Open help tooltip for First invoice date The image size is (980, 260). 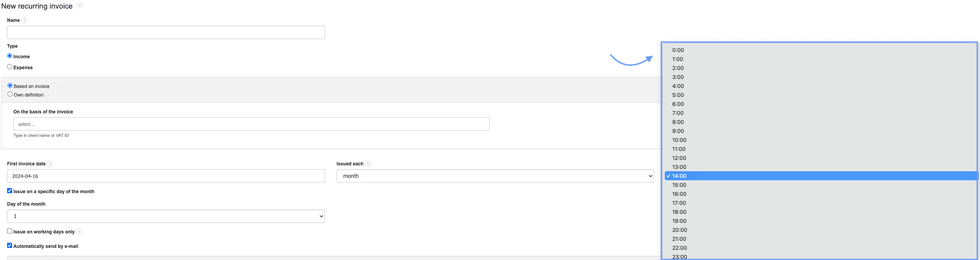coord(50,164)
